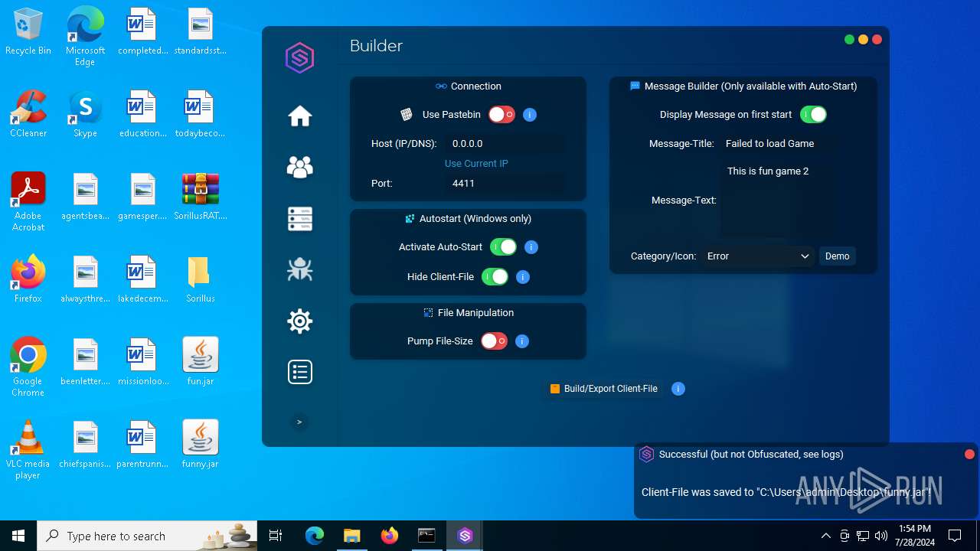The image size is (980, 551).
Task: Open File Explorer from the taskbar
Action: point(351,536)
